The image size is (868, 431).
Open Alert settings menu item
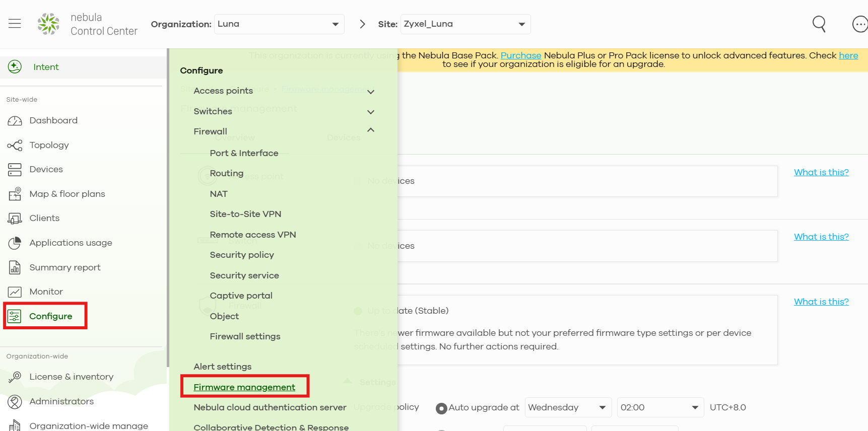(x=222, y=367)
